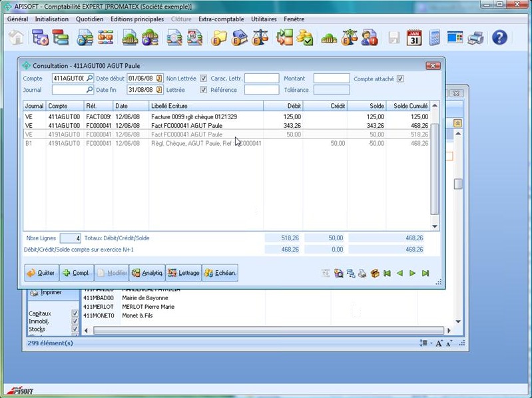532x398 pixels.
Task: Click the search document icon in Consultation footer
Action: [339, 274]
